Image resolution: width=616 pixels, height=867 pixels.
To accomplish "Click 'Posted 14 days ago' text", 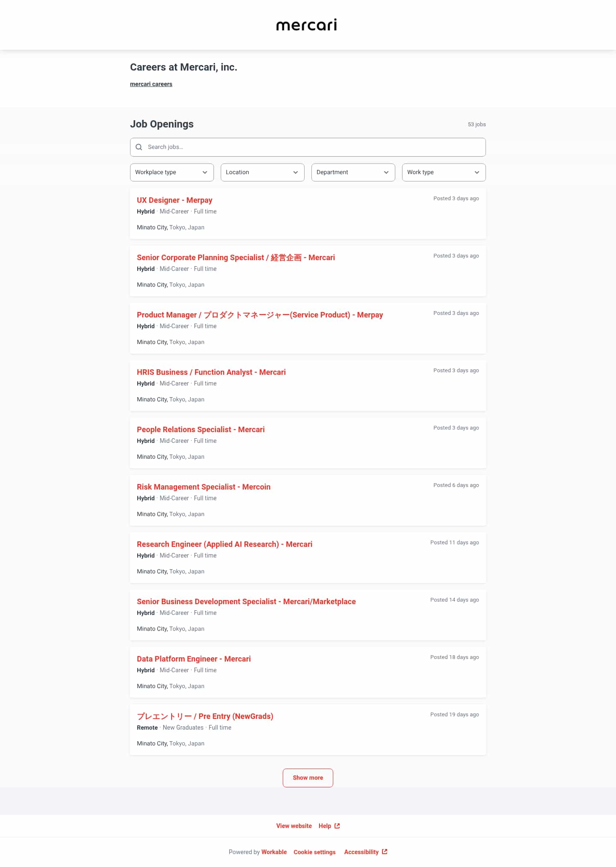I will click(455, 600).
